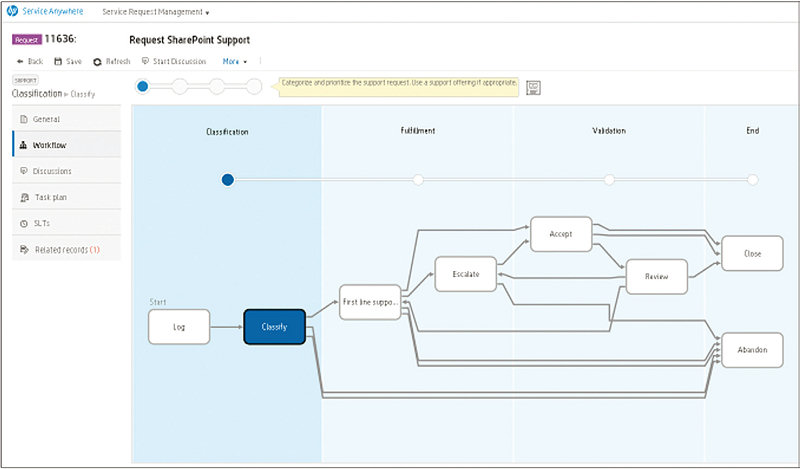This screenshot has width=800, height=469.
Task: Switch to the General tab
Action: 47,119
